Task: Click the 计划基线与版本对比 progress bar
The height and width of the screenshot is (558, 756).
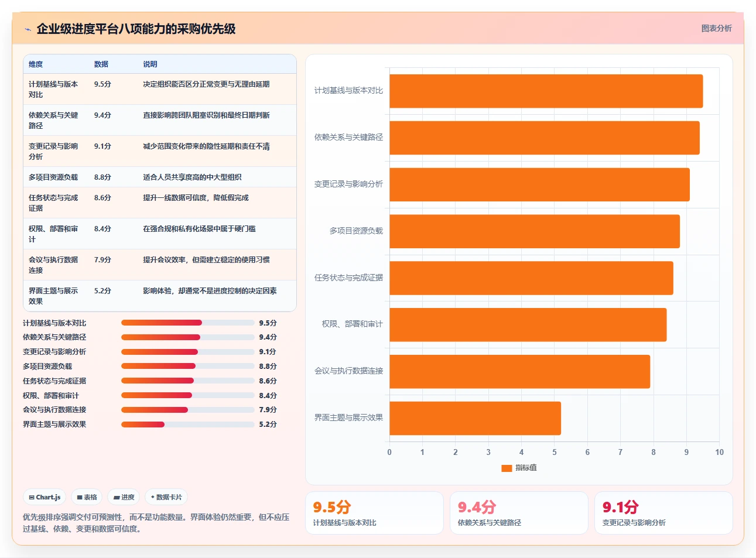Action: [x=187, y=323]
